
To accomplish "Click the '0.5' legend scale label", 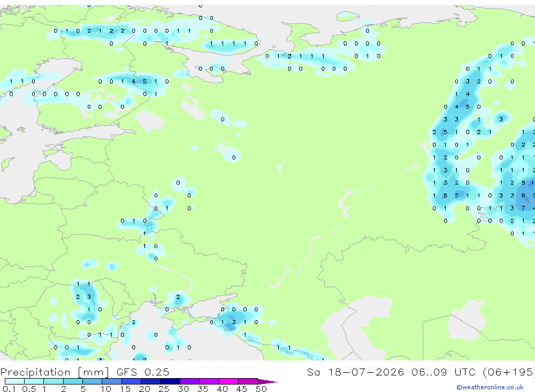I will [x=29, y=389].
